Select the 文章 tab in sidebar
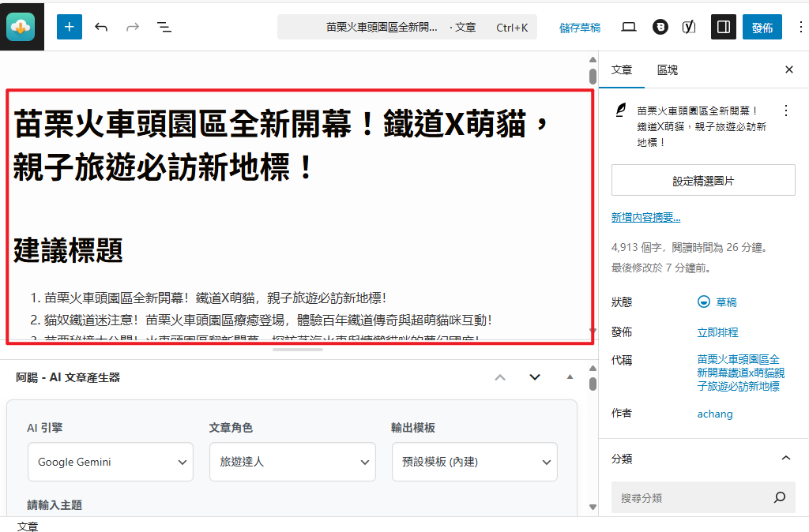809x532 pixels. (x=622, y=69)
